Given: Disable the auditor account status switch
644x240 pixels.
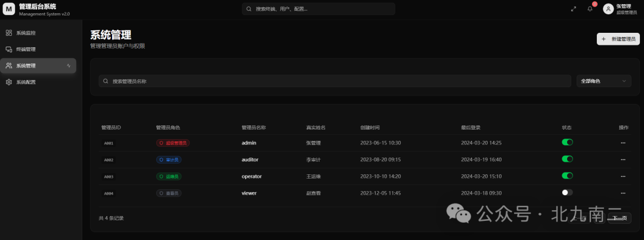Looking at the screenshot, I should pos(567,159).
